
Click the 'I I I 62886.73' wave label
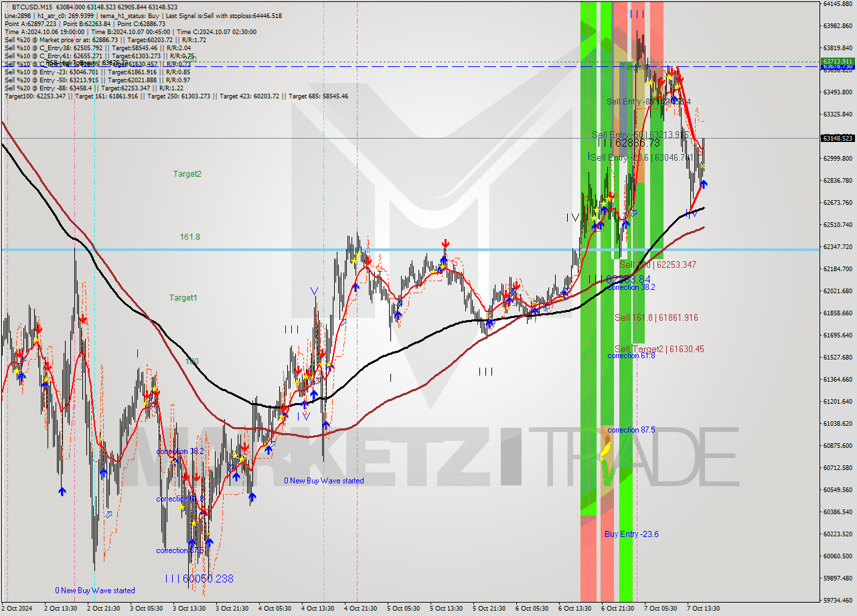click(x=628, y=143)
